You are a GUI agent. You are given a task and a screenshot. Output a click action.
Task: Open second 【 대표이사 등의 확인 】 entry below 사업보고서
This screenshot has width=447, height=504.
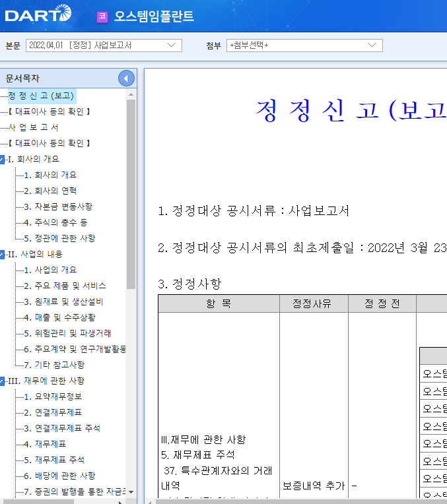point(50,143)
